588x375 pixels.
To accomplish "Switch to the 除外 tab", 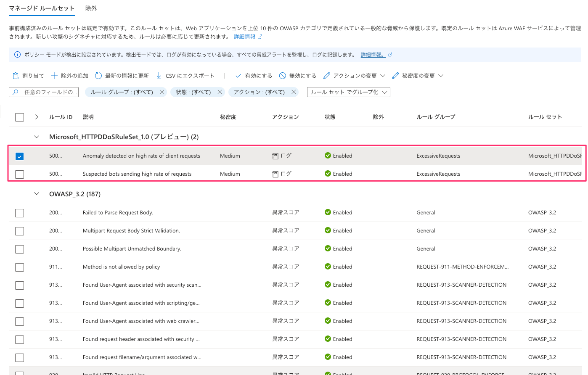I will tap(91, 8).
